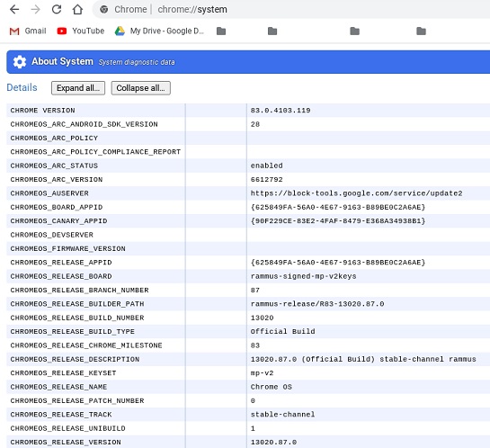Click the CHROMEOS_AUSERVER update URL value
Image resolution: width=490 pixels, height=448 pixels.
coord(356,193)
